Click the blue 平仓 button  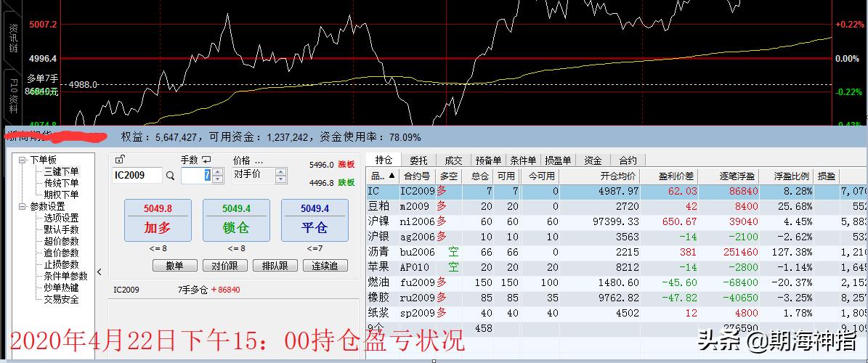coord(315,220)
